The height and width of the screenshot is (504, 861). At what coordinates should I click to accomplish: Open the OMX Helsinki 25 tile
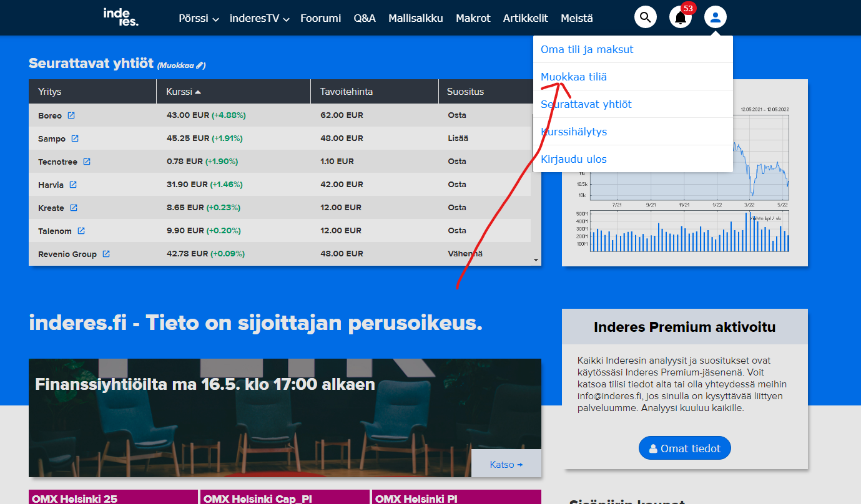click(113, 497)
